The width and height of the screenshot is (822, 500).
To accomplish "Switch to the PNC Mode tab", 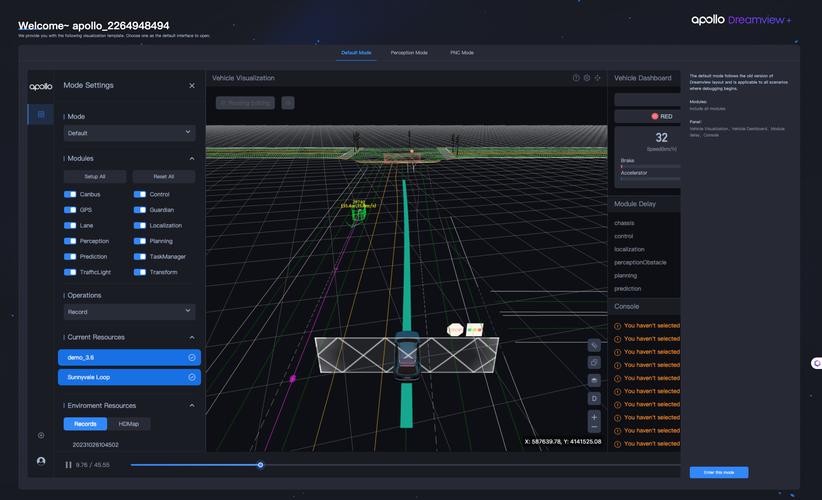I will pyautogui.click(x=462, y=53).
